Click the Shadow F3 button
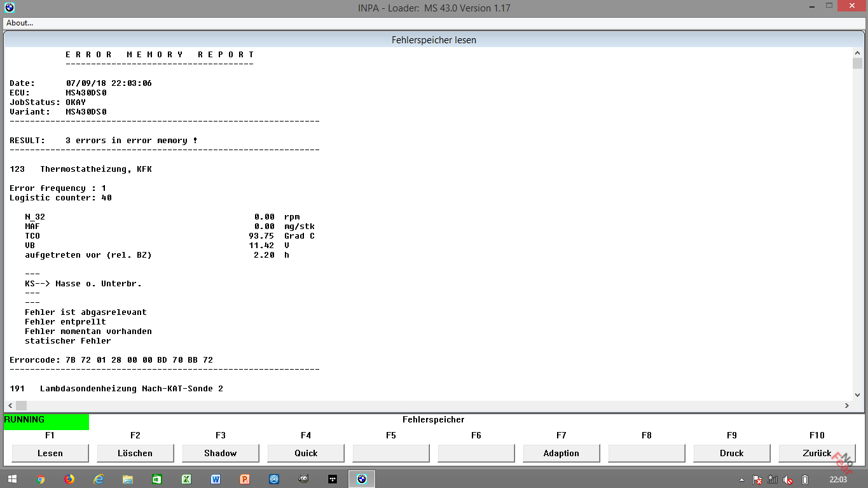The height and width of the screenshot is (488, 868). coord(221,453)
